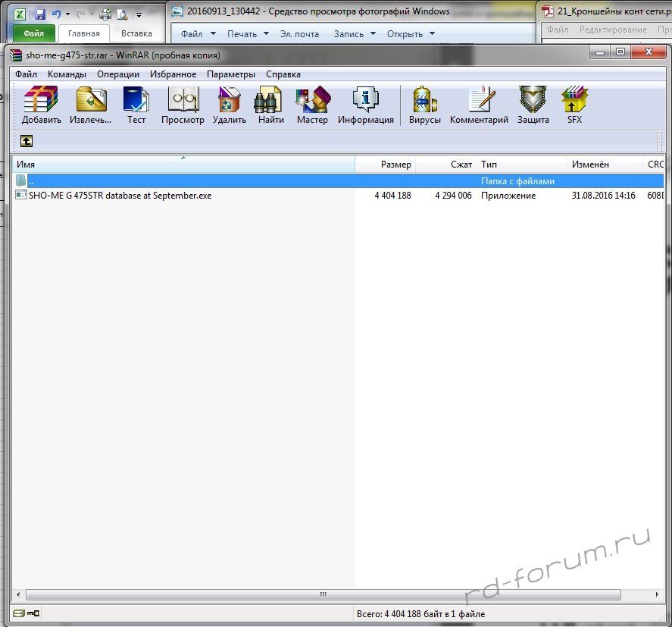Open the Файл menu in WinRAR
The image size is (672, 627).
pos(27,74)
